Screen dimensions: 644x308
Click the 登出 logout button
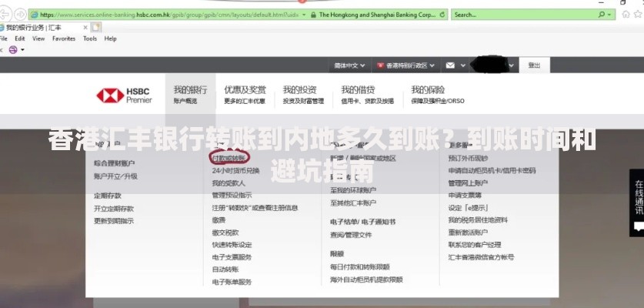point(534,65)
